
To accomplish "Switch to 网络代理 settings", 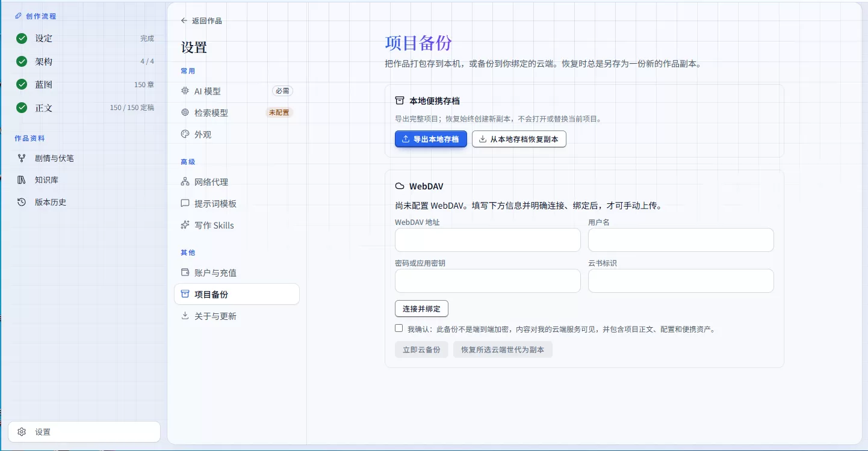I will (x=237, y=182).
